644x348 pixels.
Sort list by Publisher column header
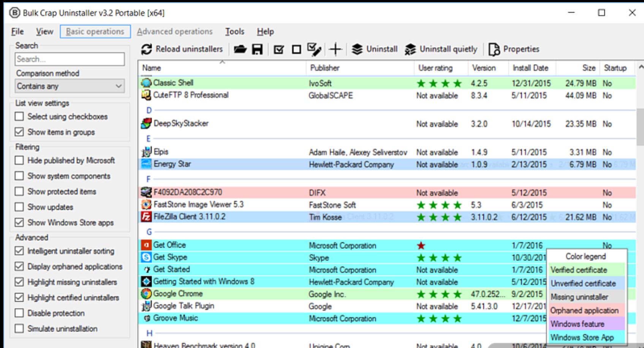[x=360, y=68]
